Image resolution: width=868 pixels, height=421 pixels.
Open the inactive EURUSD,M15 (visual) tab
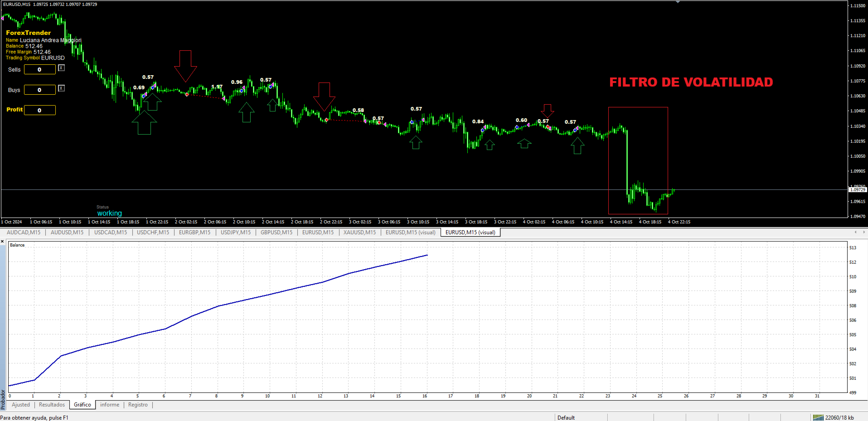tap(411, 232)
